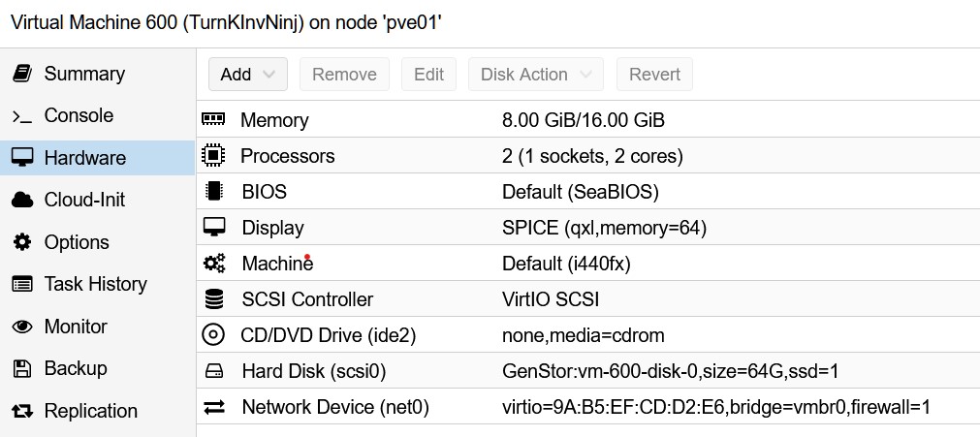Go to Cloud-Init settings

click(x=84, y=200)
